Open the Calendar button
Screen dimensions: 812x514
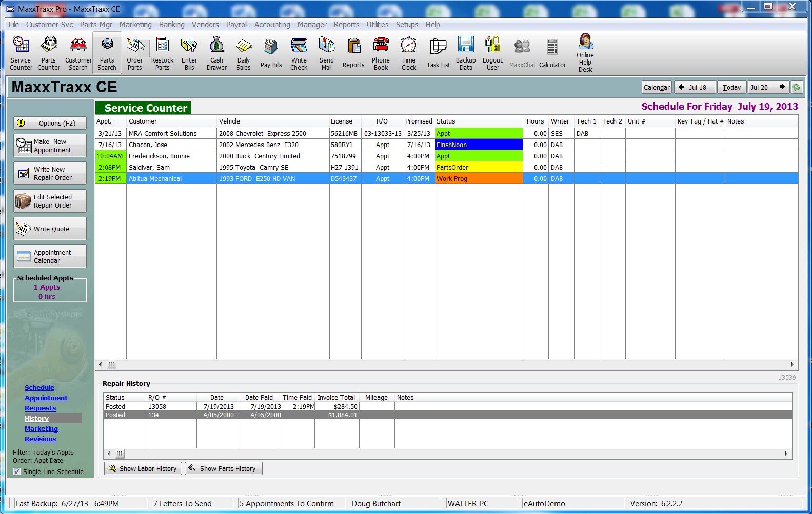pos(657,87)
